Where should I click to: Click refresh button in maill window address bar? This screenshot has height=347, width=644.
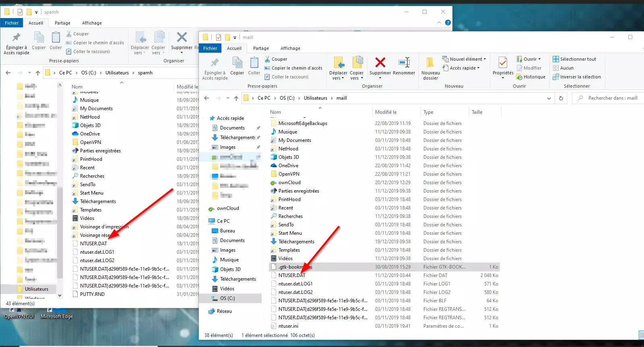coord(561,98)
